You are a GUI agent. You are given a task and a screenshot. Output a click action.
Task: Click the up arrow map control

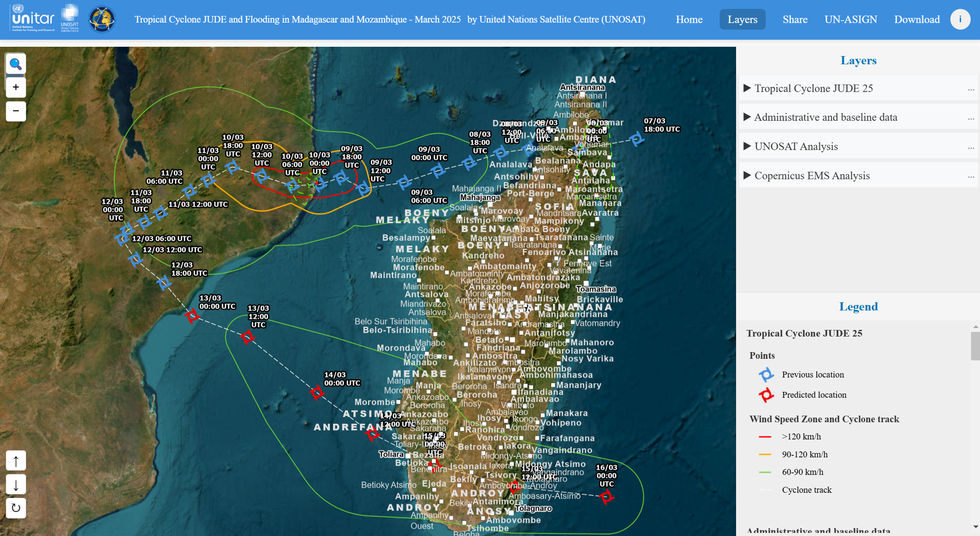tap(16, 461)
